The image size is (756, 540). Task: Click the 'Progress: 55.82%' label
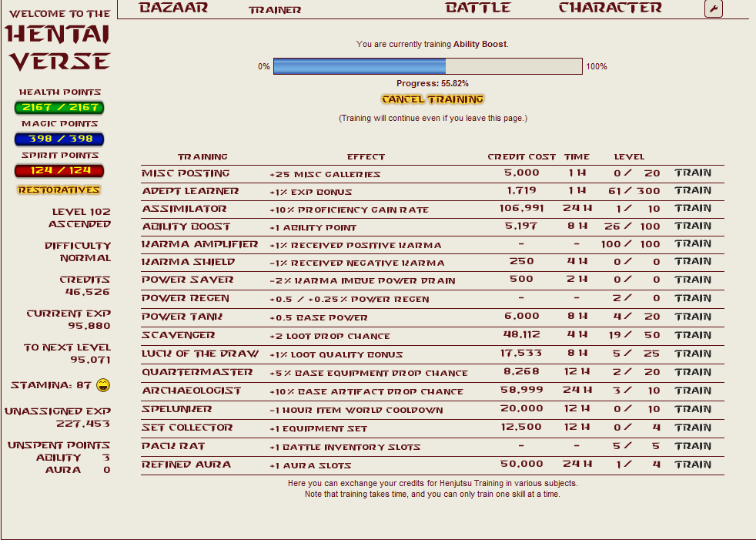(433, 83)
